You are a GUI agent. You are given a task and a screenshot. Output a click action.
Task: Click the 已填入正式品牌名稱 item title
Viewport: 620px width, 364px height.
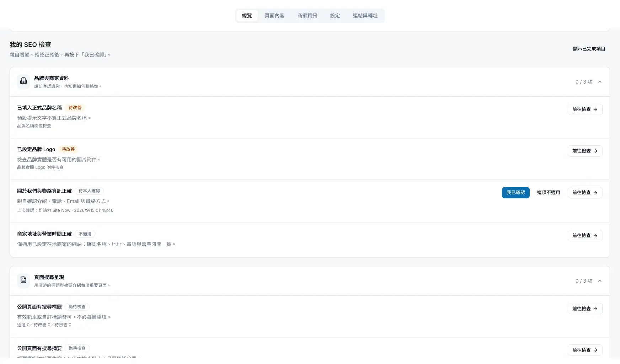point(39,108)
